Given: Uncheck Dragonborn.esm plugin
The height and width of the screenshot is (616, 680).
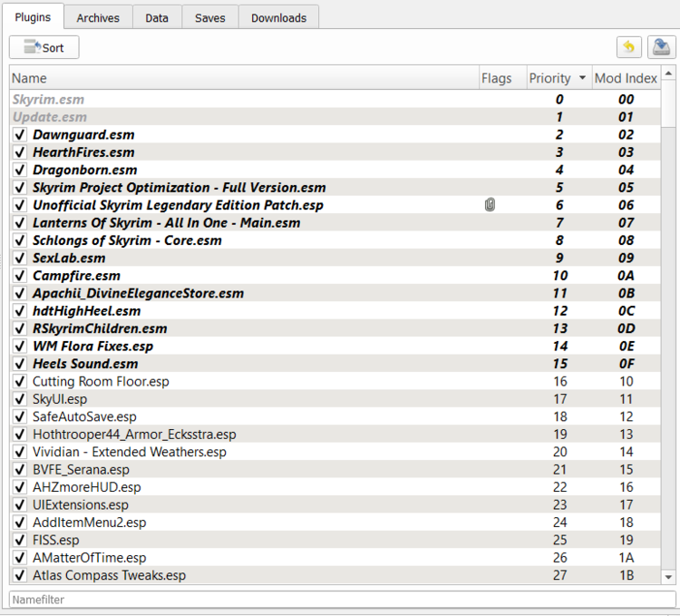Looking at the screenshot, I should pyautogui.click(x=20, y=170).
